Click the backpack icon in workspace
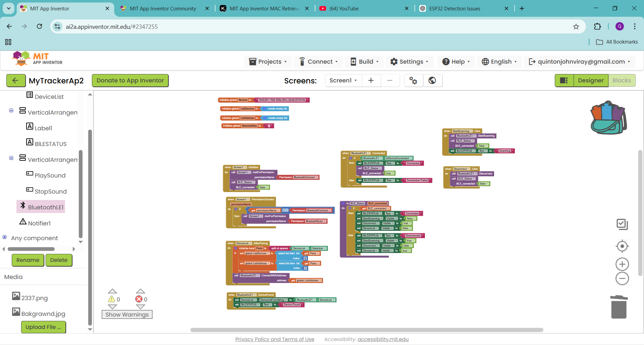 tap(608, 118)
